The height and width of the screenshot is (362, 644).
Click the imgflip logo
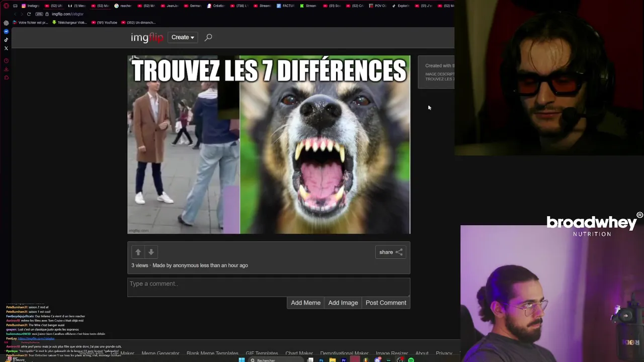147,38
